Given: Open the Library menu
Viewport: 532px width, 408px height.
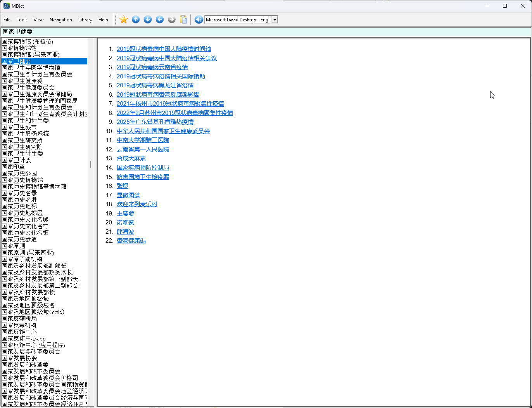Looking at the screenshot, I should [85, 20].
